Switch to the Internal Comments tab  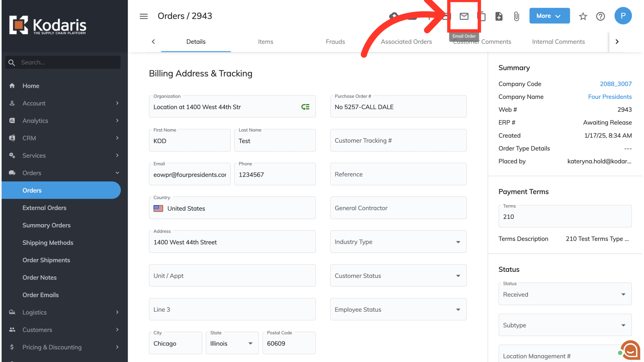pos(558,42)
